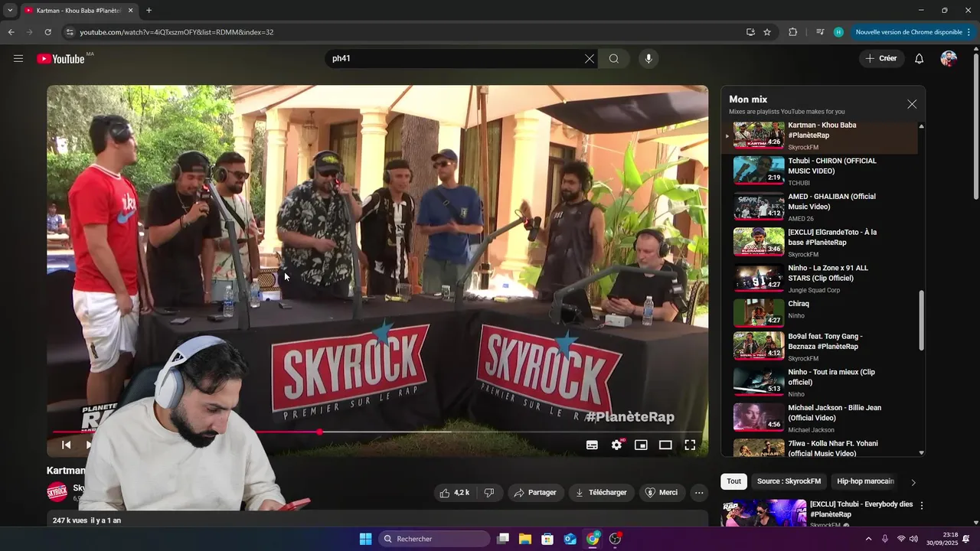
Task: Click the taskbar Rechercher search box
Action: click(x=435, y=539)
